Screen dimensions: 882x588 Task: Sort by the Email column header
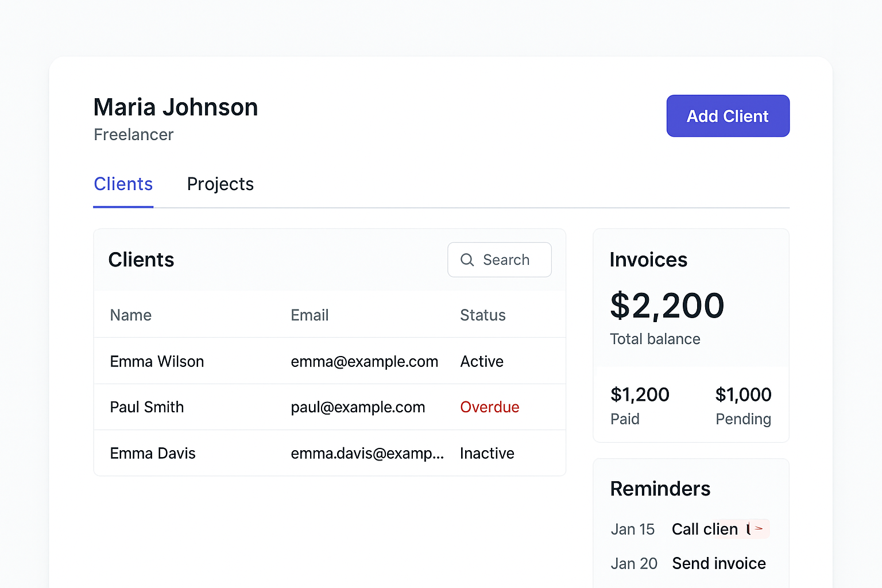(310, 315)
